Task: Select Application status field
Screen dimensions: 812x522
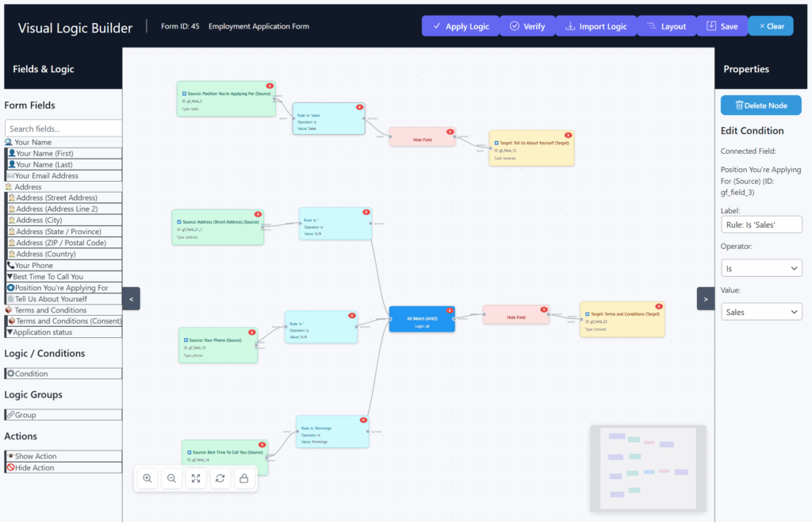Action: [63, 332]
